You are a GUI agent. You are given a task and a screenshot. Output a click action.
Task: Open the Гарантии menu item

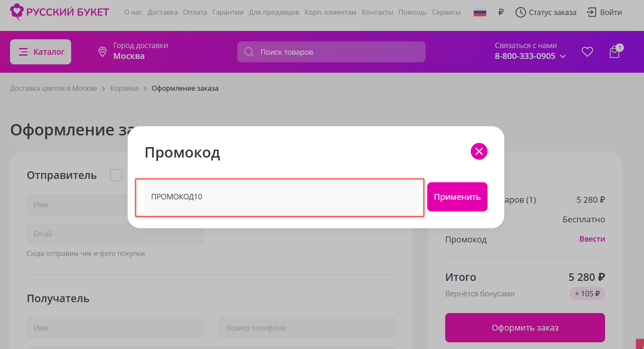coord(228,12)
